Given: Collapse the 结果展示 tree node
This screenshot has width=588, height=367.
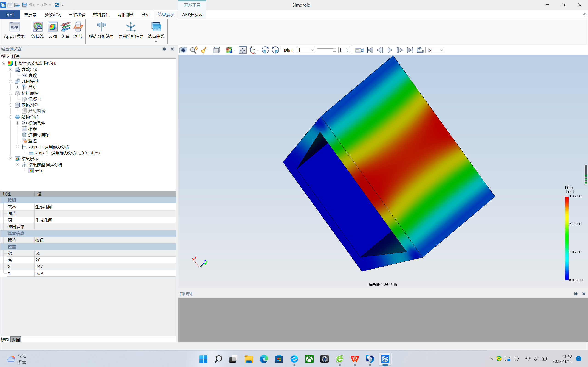Looking at the screenshot, I should (10, 158).
